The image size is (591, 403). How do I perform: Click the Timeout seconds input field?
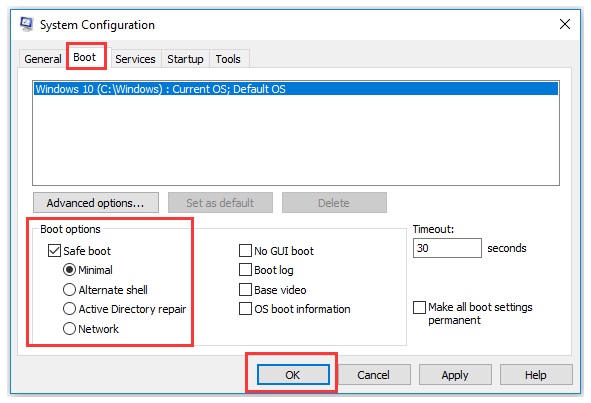pos(447,248)
